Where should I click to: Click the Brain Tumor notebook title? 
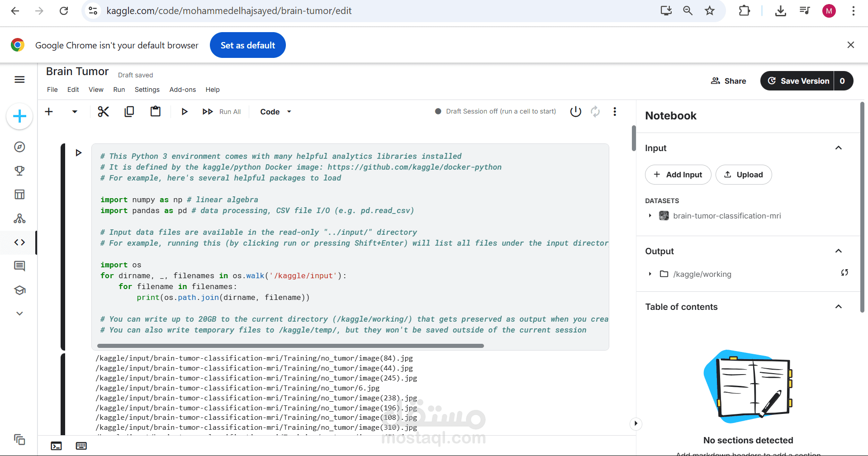(x=77, y=71)
